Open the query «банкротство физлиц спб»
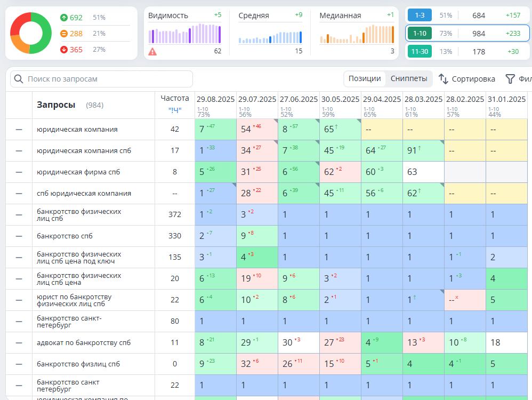 (x=78, y=364)
